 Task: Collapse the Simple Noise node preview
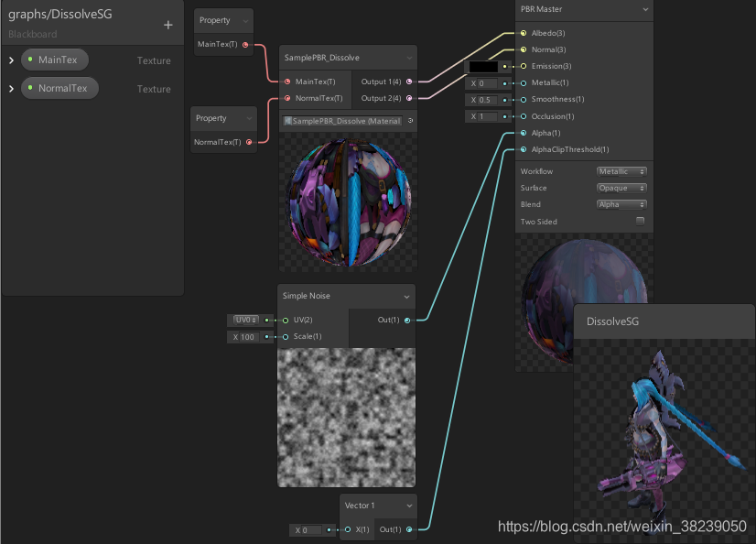pos(407,297)
